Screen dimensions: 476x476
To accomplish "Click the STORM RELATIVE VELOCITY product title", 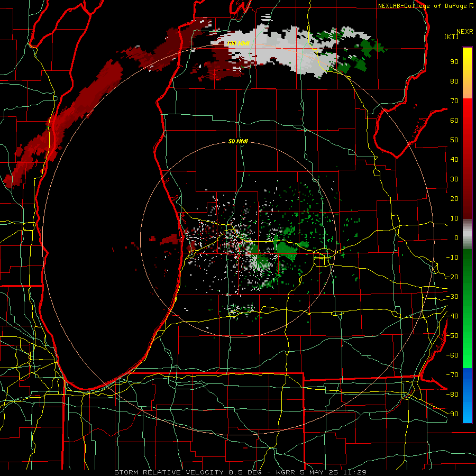I will tap(169, 472).
